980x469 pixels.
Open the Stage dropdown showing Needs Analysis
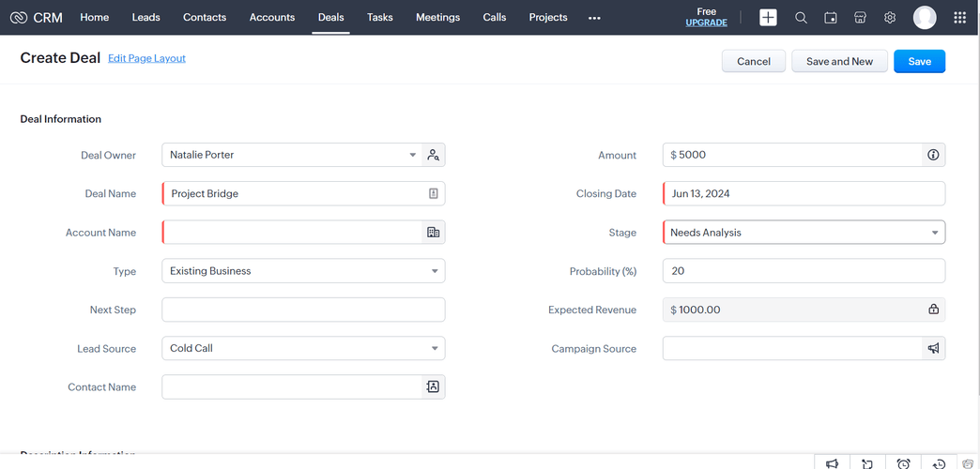coord(804,233)
